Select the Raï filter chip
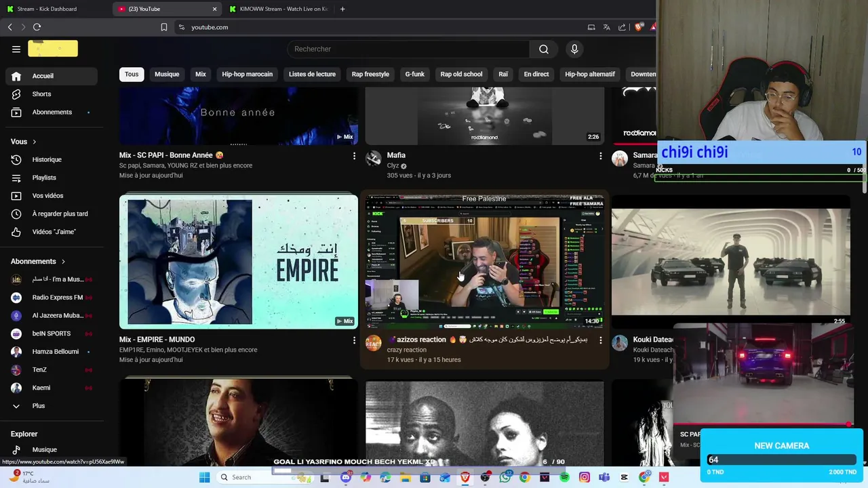The height and width of the screenshot is (488, 868). (503, 74)
